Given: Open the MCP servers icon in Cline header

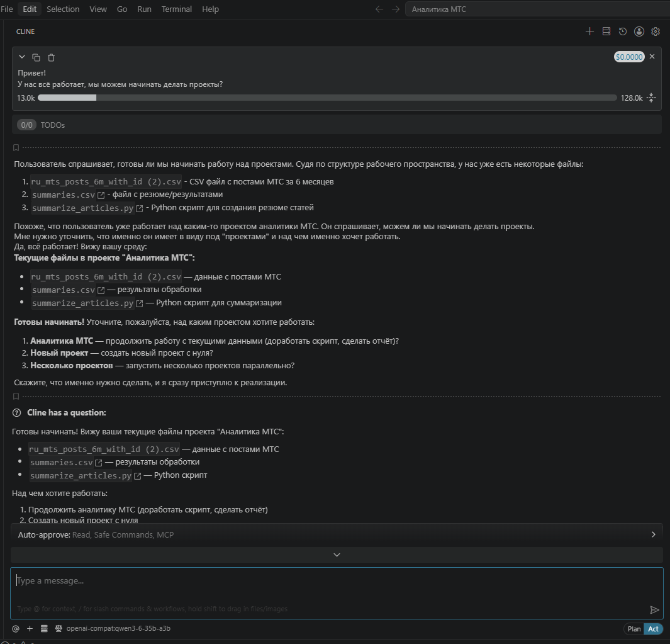Looking at the screenshot, I should 606,31.
